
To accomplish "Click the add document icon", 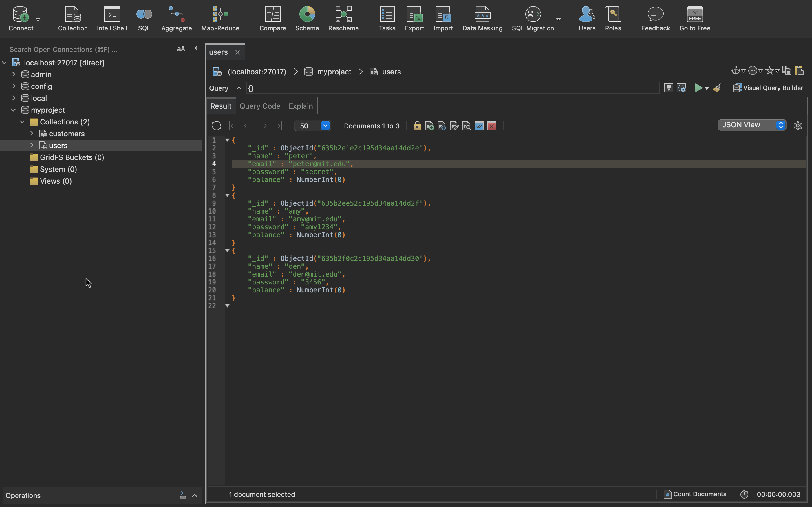I will point(429,126).
